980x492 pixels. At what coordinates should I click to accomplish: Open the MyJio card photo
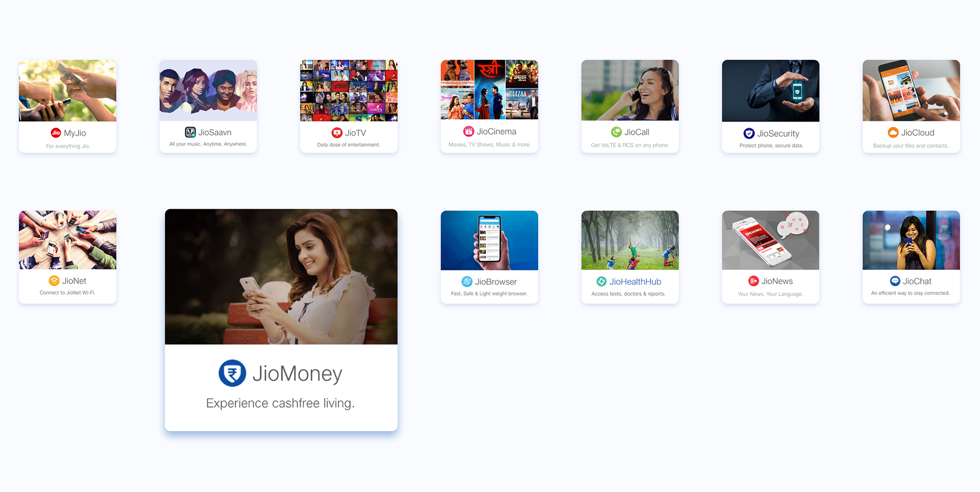tap(67, 90)
